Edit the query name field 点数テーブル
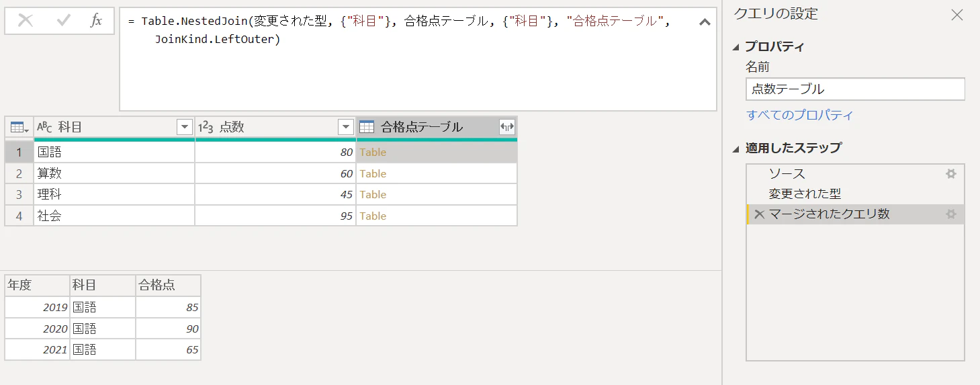Viewport: 980px width, 385px height. click(855, 89)
